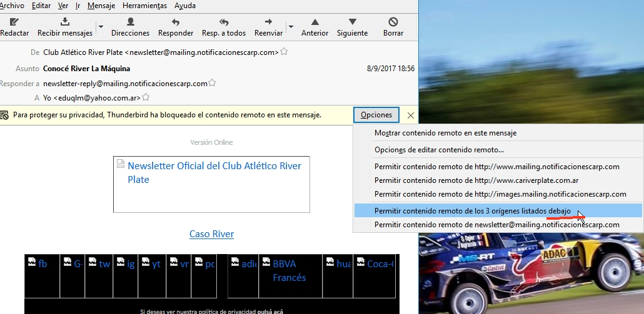The height and width of the screenshot is (314, 644).
Task: Click the blocked remote content icon
Action: (4, 115)
